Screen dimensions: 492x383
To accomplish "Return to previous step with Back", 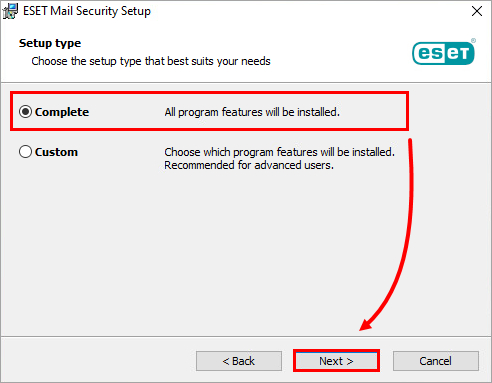I will point(239,361).
